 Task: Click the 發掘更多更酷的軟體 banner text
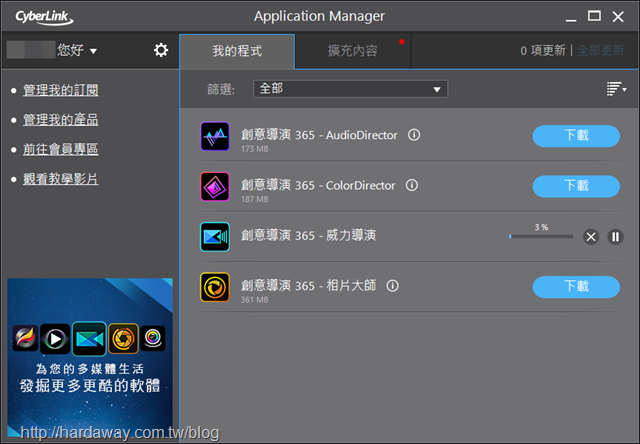[90, 386]
